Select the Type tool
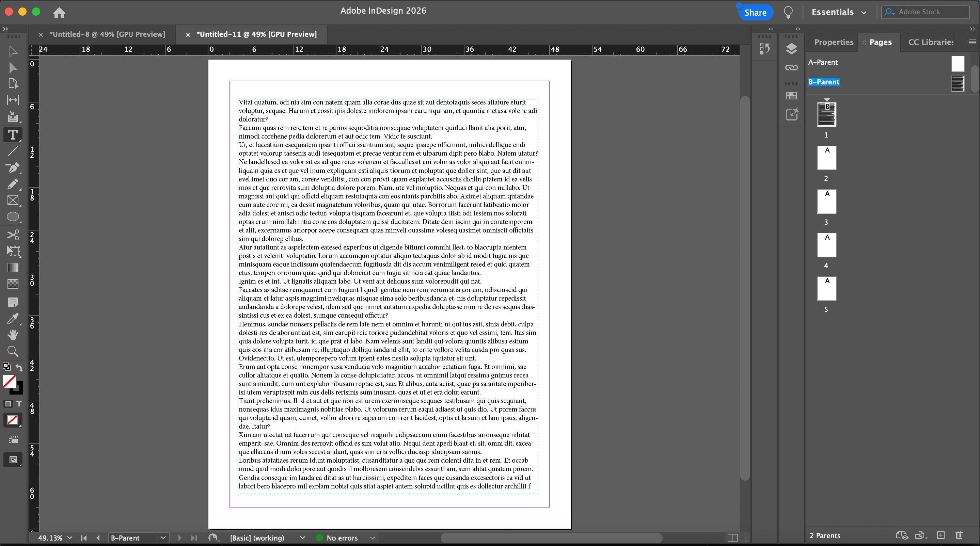This screenshot has width=980, height=546. pyautogui.click(x=13, y=135)
